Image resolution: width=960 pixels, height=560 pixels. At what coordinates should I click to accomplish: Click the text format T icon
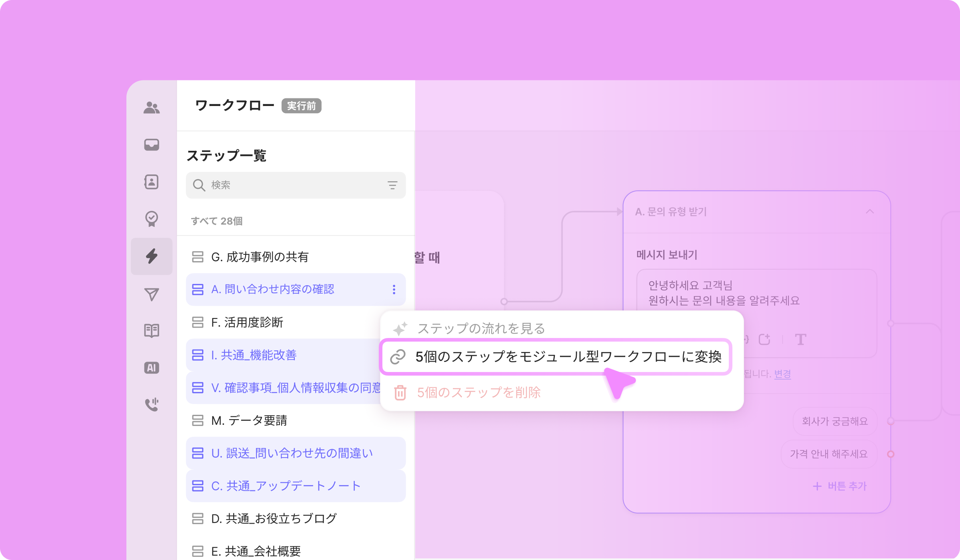click(800, 340)
